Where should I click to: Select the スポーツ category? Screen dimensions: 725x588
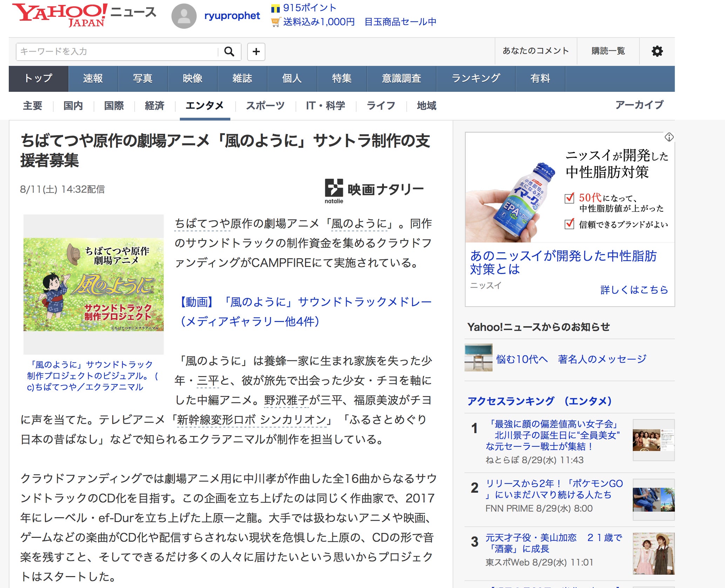(x=265, y=105)
